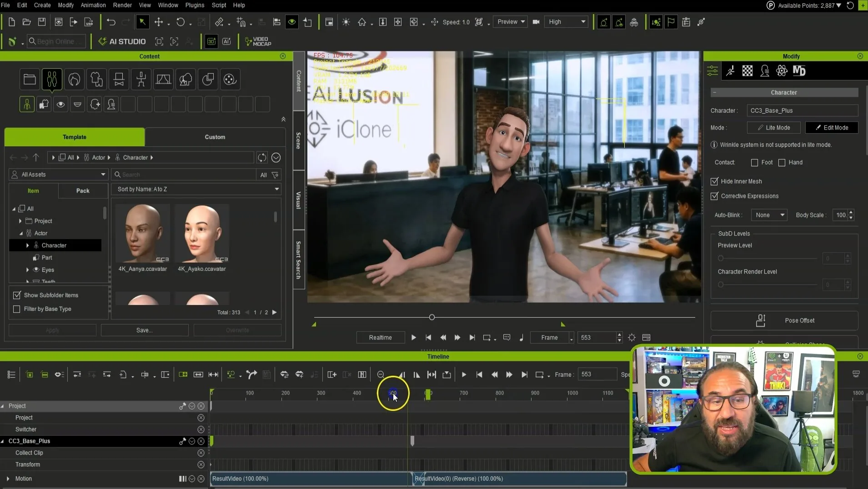Open the viewport Project Settings gear icon

tap(632, 338)
